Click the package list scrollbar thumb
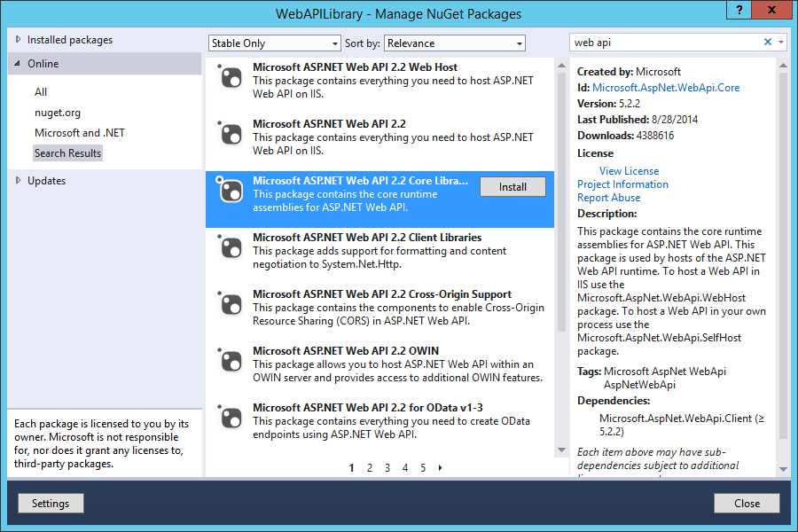The height and width of the screenshot is (532, 798). click(562, 202)
